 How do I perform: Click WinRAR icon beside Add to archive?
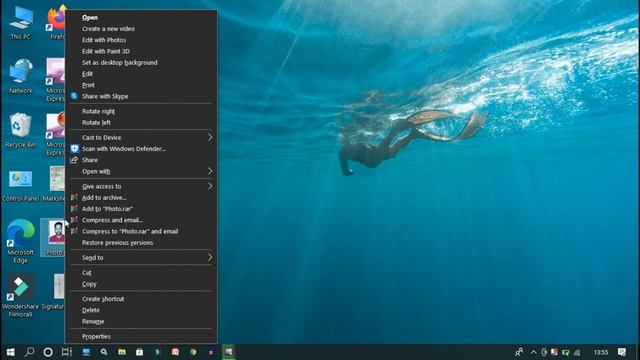74,198
